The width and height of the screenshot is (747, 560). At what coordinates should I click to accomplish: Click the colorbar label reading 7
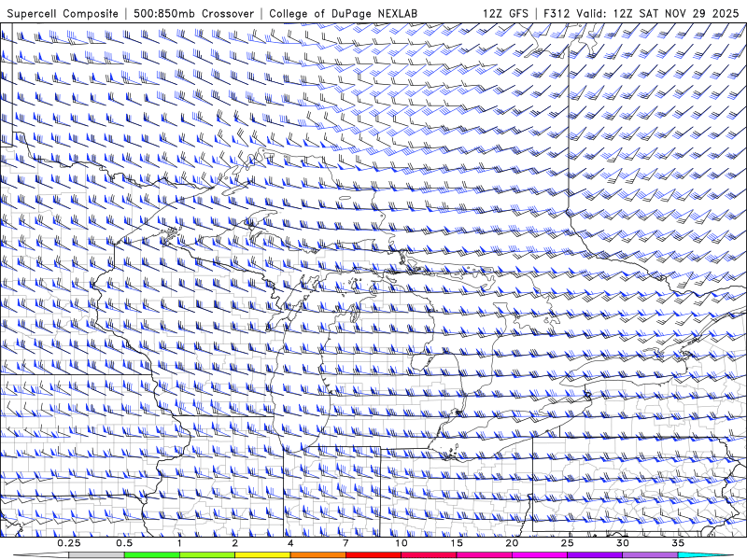(x=345, y=543)
